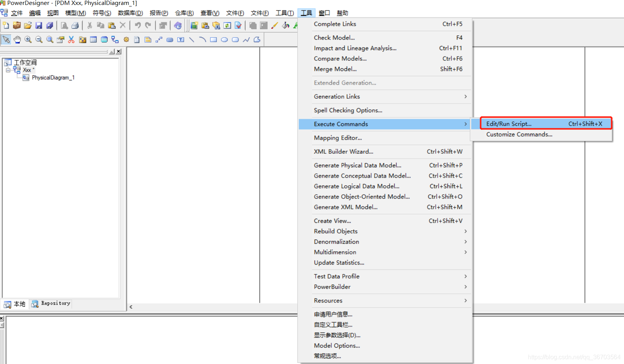Select Check Model in the Tools menu

pyautogui.click(x=385, y=38)
